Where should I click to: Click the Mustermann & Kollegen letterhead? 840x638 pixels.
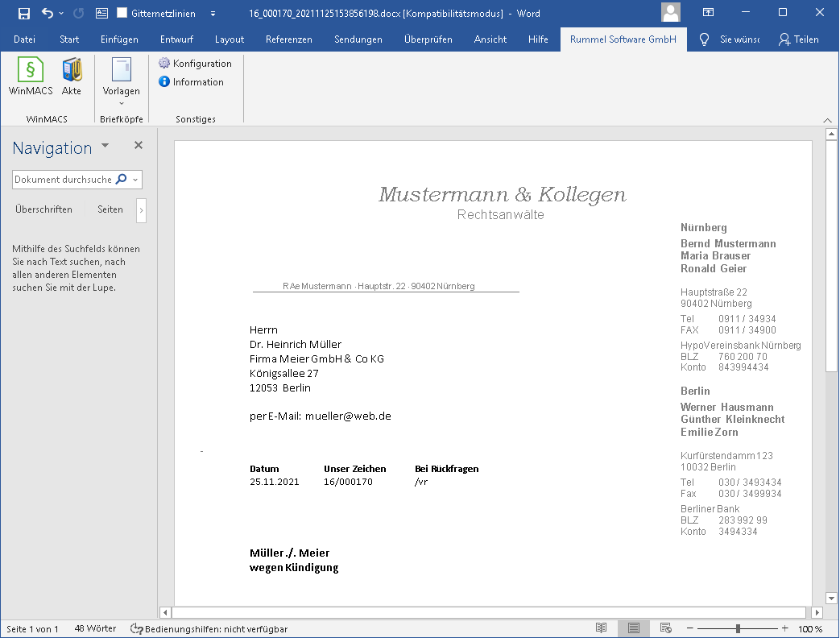click(502, 195)
